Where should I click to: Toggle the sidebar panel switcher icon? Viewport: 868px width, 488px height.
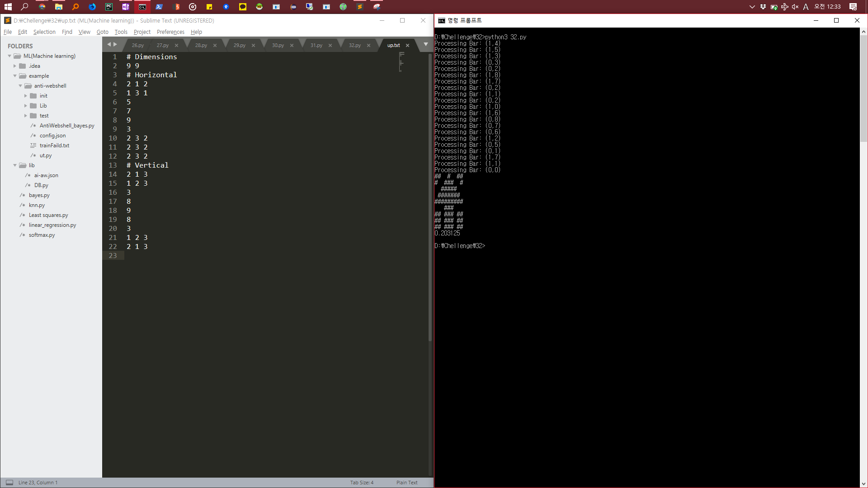tap(9, 483)
